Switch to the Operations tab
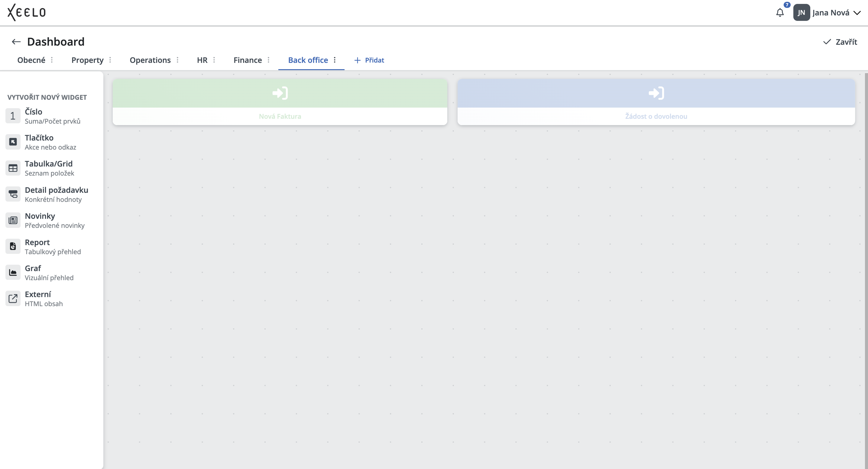 coord(150,60)
